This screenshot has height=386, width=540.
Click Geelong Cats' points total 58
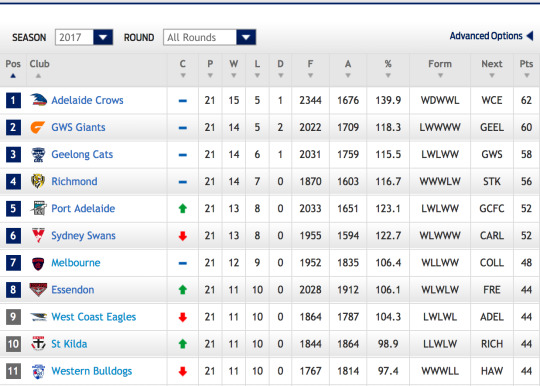[x=526, y=155]
